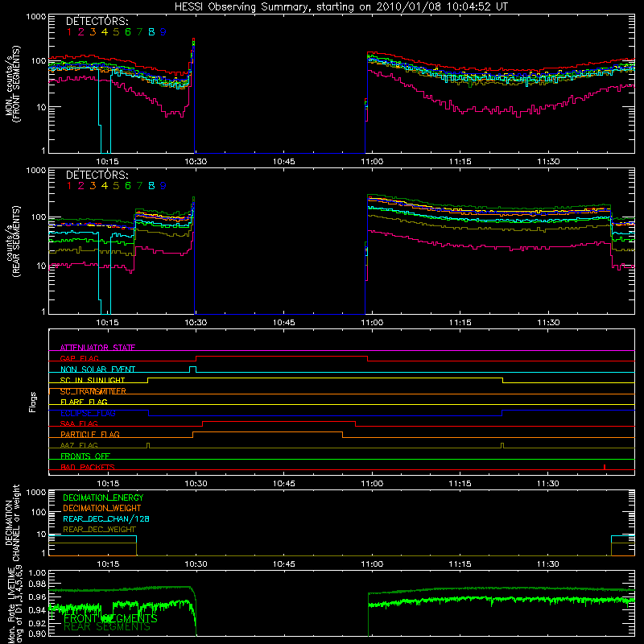This screenshot has width=644, height=644.
Task: Click orange detector number 3 in rear segments legend
Action: tap(93, 186)
